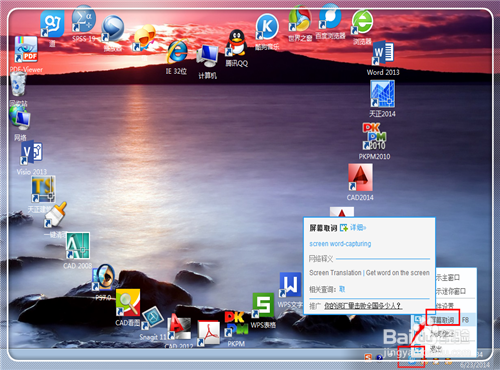Open the yellow two-figure messenger shortcut
The height and width of the screenshot is (370, 500).
click(144, 38)
